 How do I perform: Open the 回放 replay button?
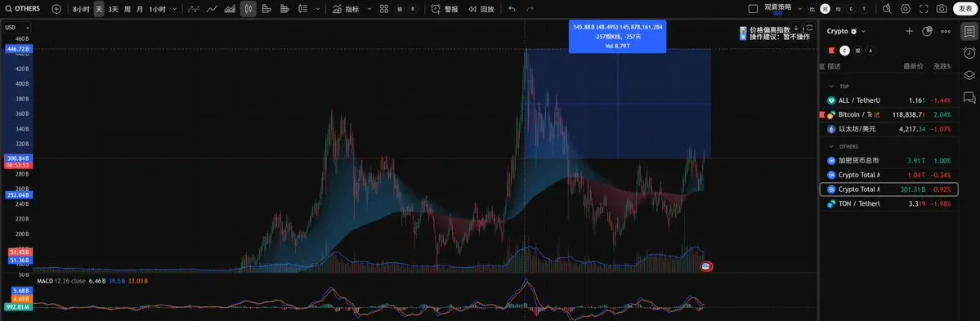point(482,9)
